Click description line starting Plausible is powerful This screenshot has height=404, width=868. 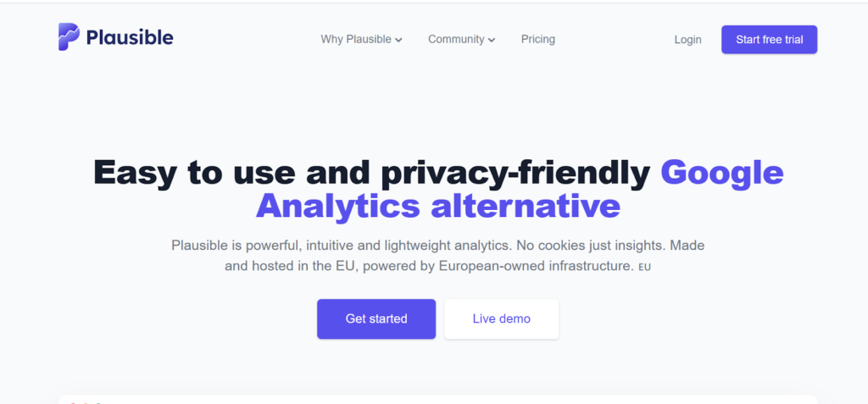437,246
